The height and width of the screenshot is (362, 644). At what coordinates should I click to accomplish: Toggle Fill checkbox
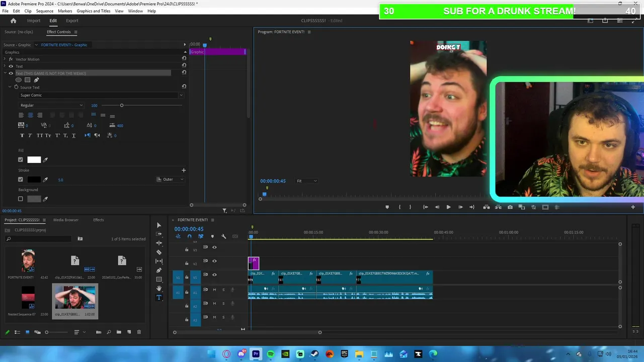pos(21,160)
